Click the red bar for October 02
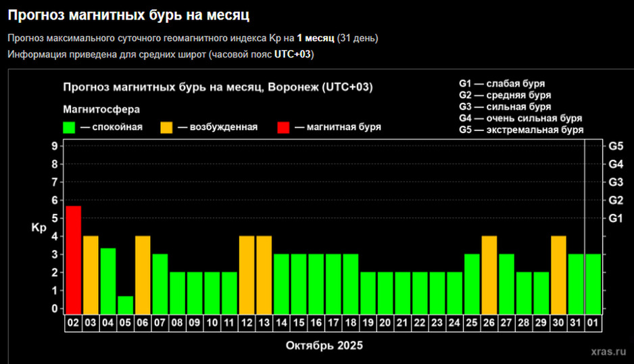This screenshot has width=634, height=364. (x=73, y=259)
